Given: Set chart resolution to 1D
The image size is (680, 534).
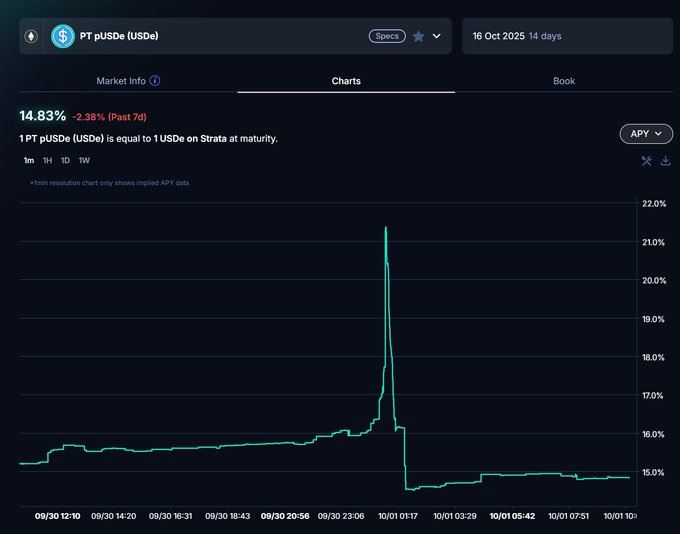Looking at the screenshot, I should [65, 160].
